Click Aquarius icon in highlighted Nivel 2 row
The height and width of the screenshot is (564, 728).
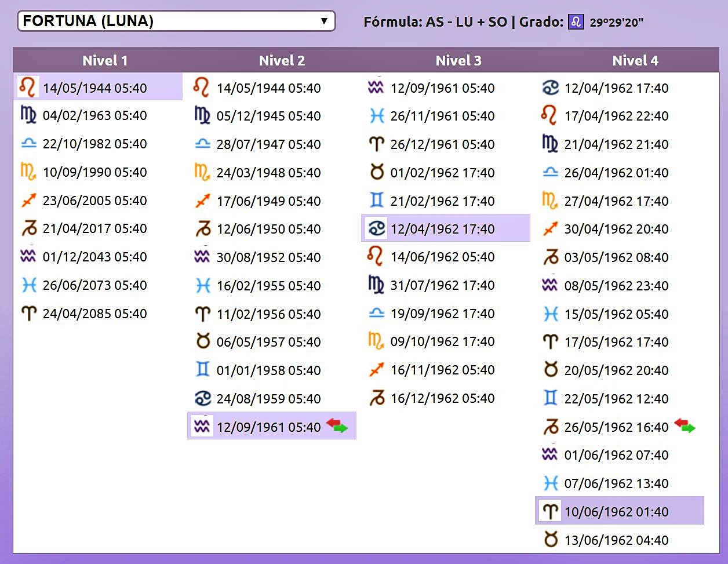[202, 427]
